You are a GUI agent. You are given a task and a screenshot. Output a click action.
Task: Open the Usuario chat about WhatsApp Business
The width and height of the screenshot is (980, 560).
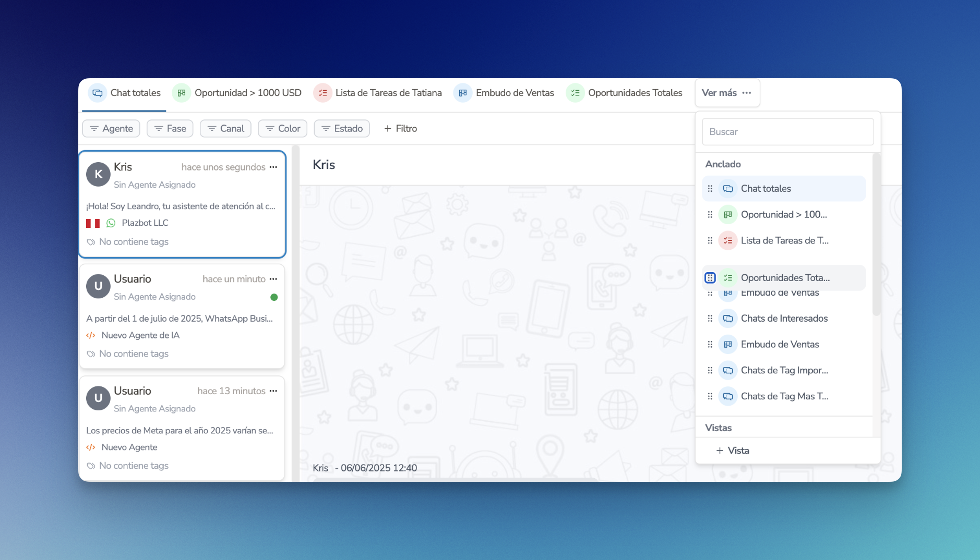(182, 316)
